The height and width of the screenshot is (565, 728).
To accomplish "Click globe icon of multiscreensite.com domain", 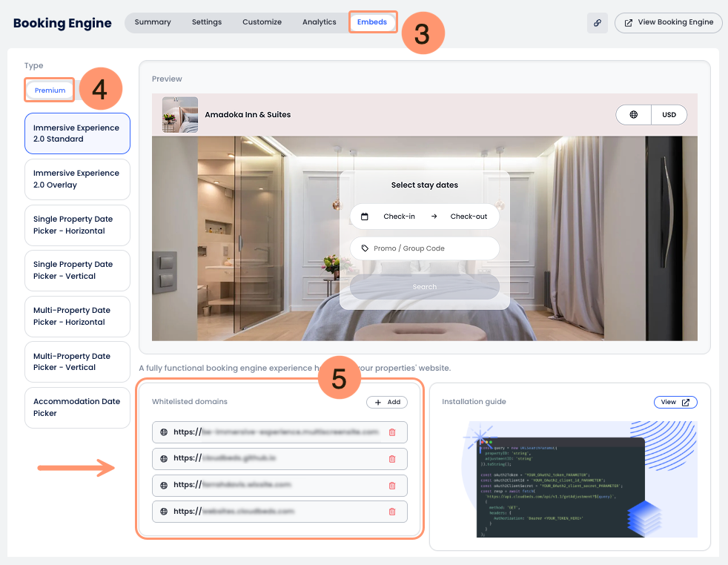I will 163,432.
